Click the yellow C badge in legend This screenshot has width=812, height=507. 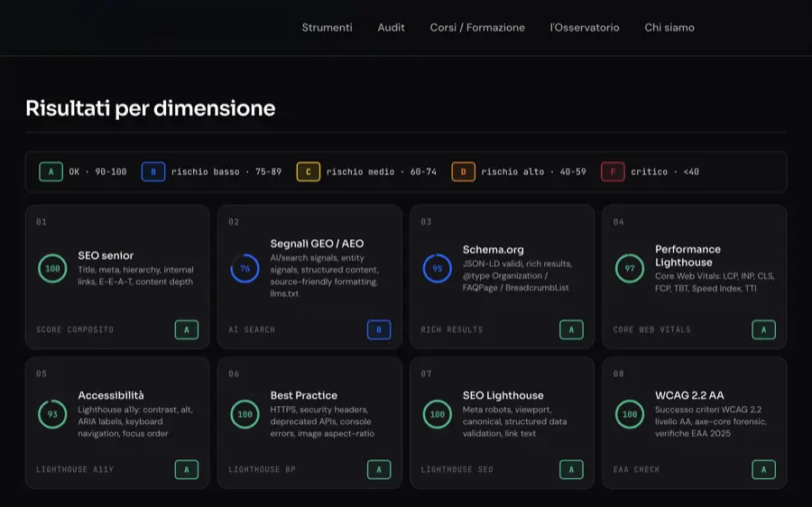point(309,171)
